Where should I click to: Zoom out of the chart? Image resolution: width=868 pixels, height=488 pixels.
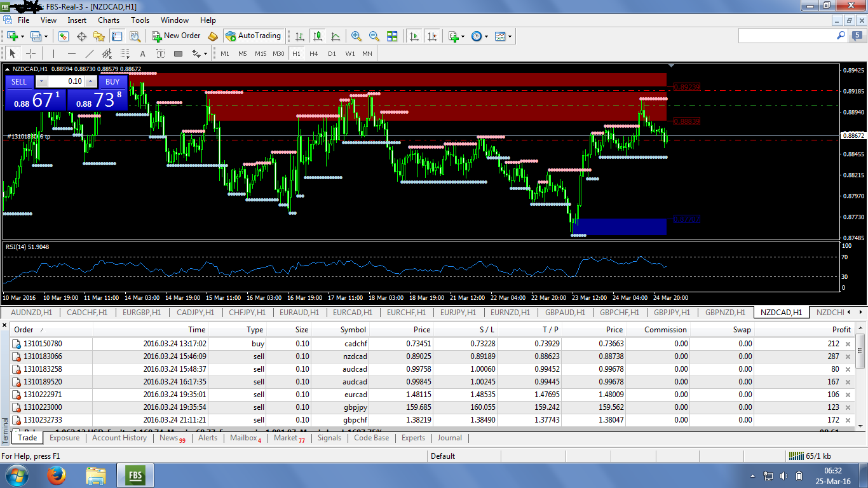[374, 36]
